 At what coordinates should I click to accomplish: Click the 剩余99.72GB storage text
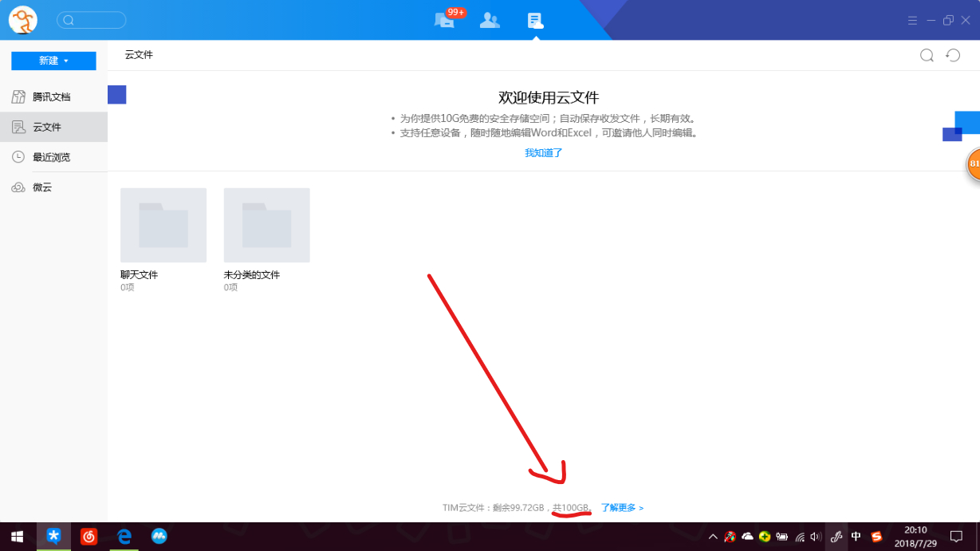click(518, 508)
